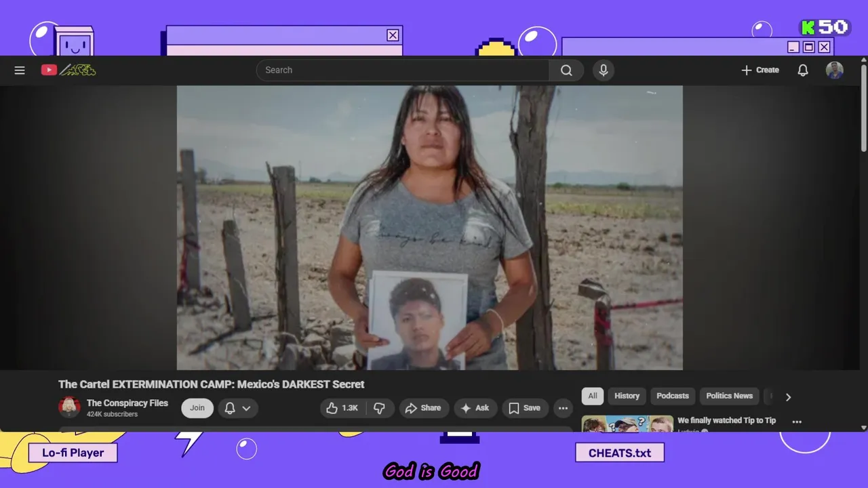Open the Lo-fi Player label
Image resolution: width=868 pixels, height=488 pixels.
(73, 453)
